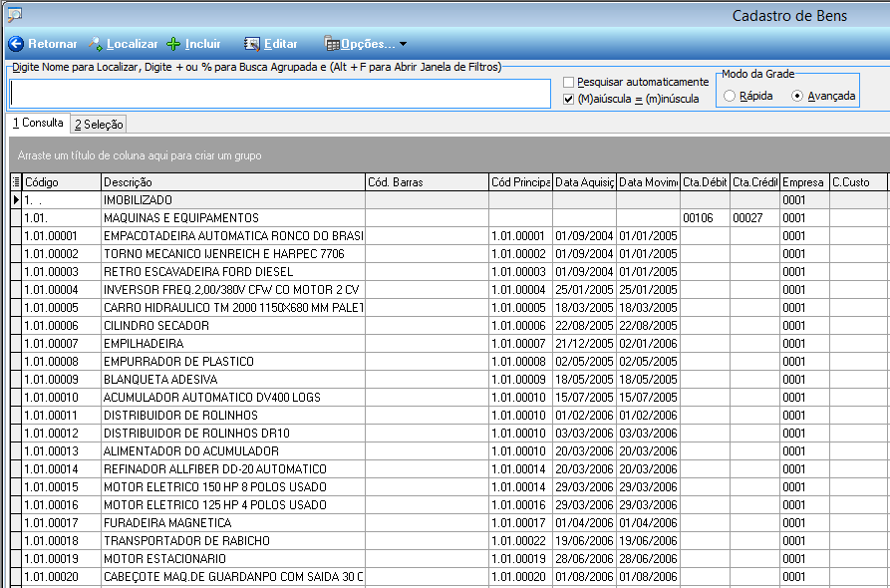Select FURADEIRA MAGNETICA row

pyautogui.click(x=449, y=523)
